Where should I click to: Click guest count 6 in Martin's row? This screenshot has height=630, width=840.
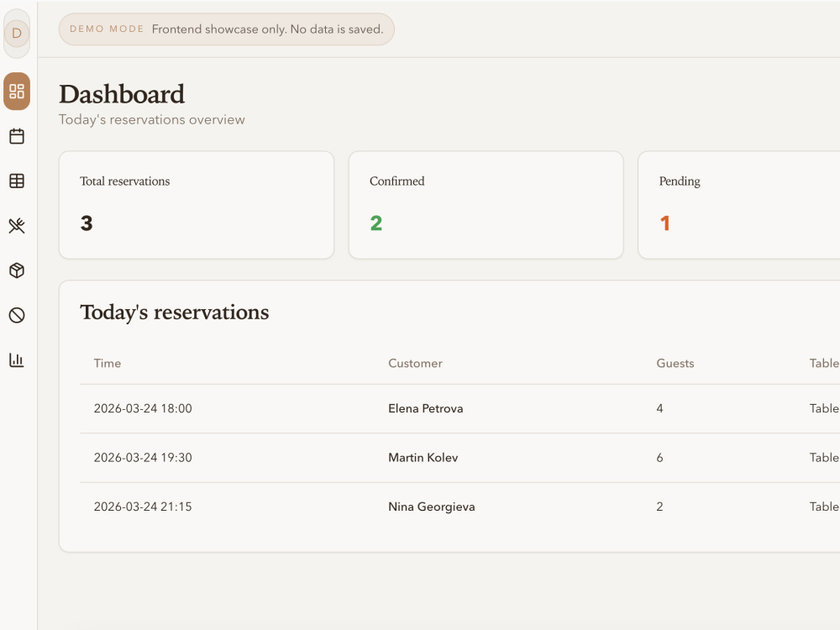[659, 458]
